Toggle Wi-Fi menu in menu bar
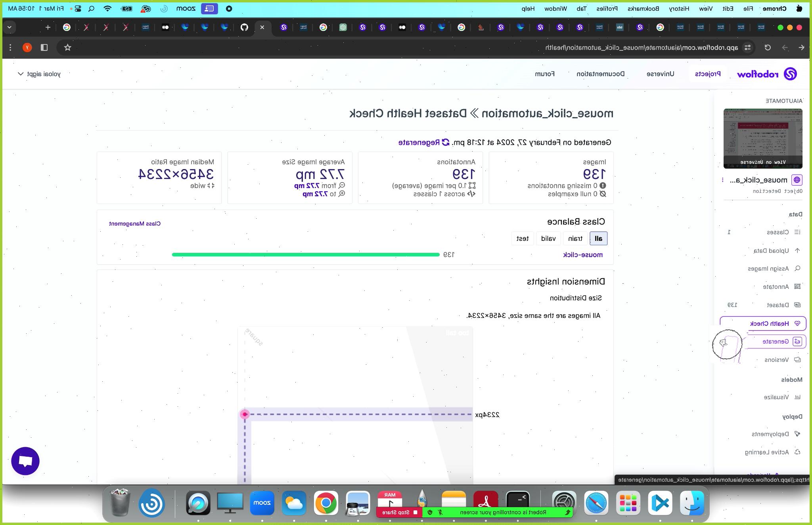Image resolution: width=812 pixels, height=525 pixels. (107, 8)
